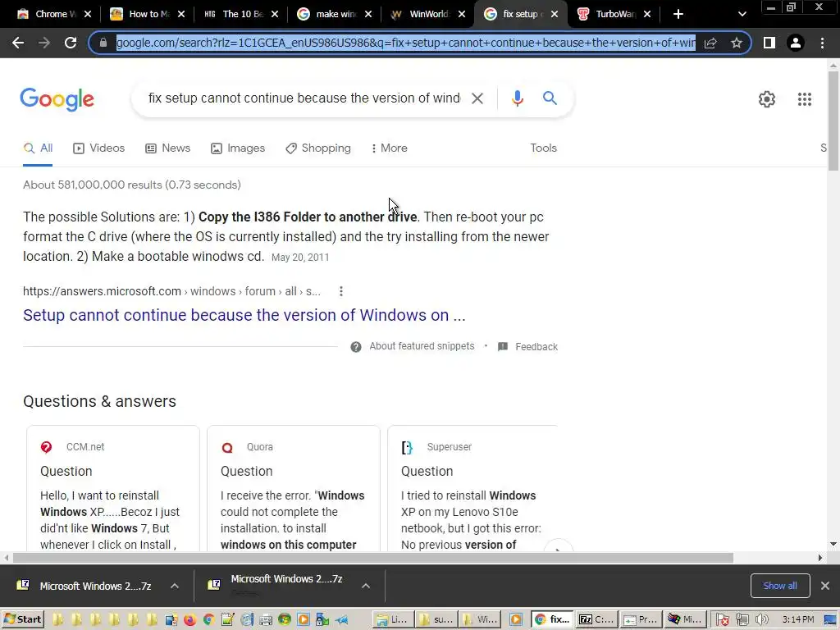Click the Feedback link
Screen dimensions: 840x630
(536, 347)
